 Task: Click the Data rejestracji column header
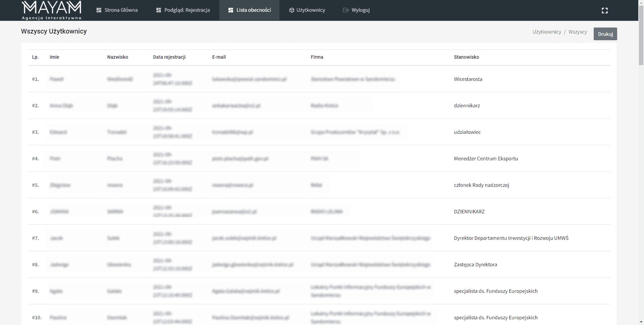point(169,57)
